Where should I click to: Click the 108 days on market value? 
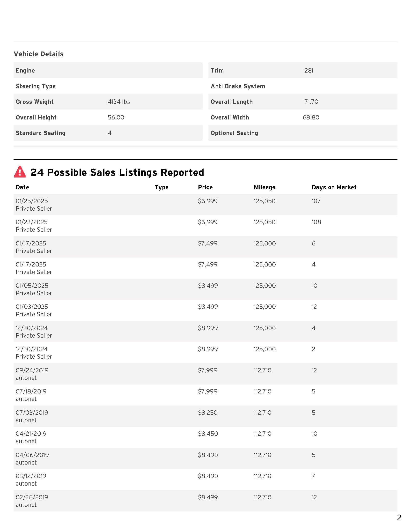(316, 222)
